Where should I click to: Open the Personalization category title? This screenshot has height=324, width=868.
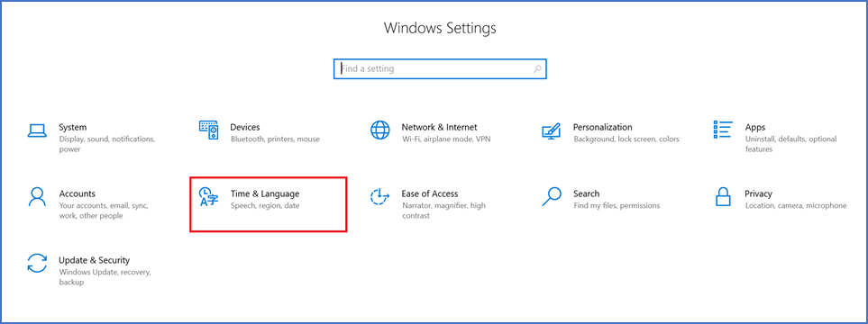point(602,127)
